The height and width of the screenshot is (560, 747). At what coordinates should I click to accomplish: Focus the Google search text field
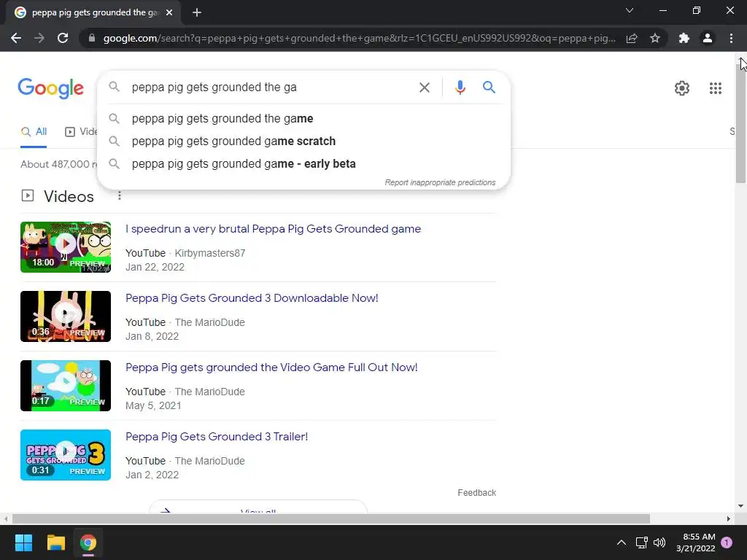coord(271,87)
